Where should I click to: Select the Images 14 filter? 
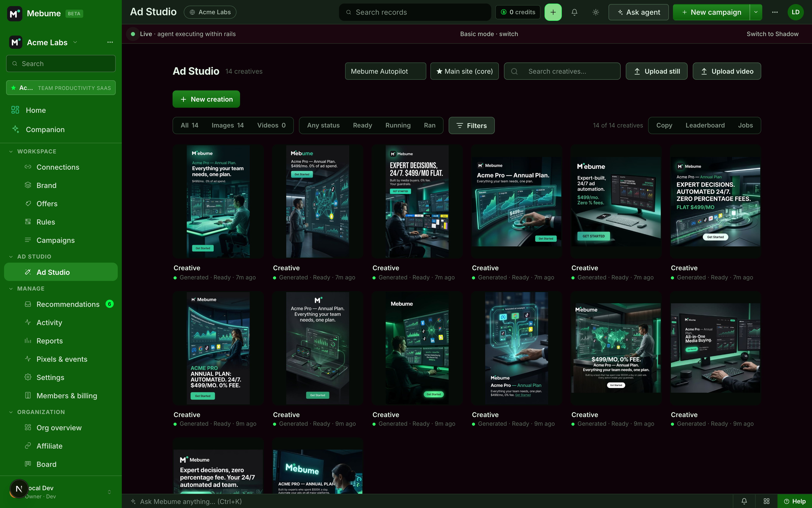(228, 125)
